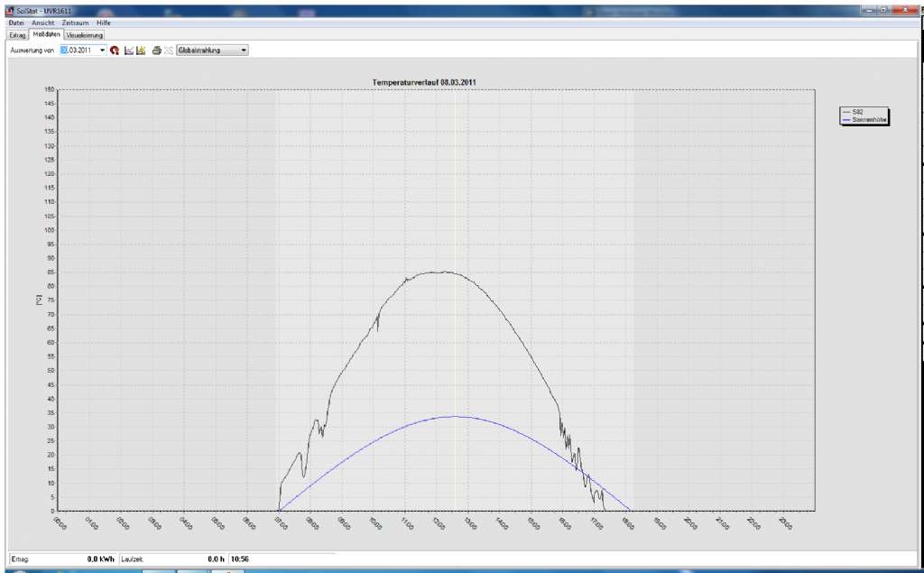924x573 pixels.
Task: Open the Hilfe menu
Action: click(x=104, y=22)
